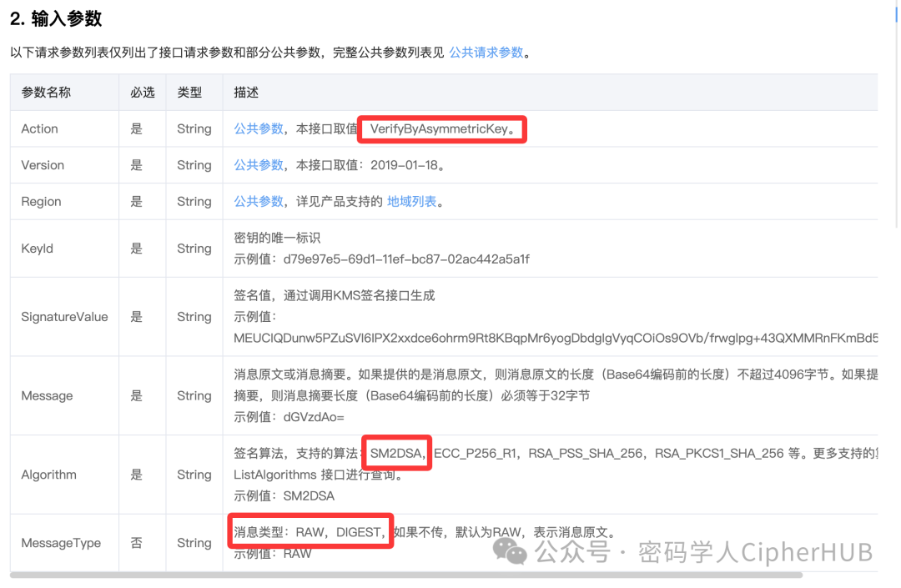Click the highlighted SM2DSA algorithm text
The height and width of the screenshot is (588, 901).
(396, 453)
